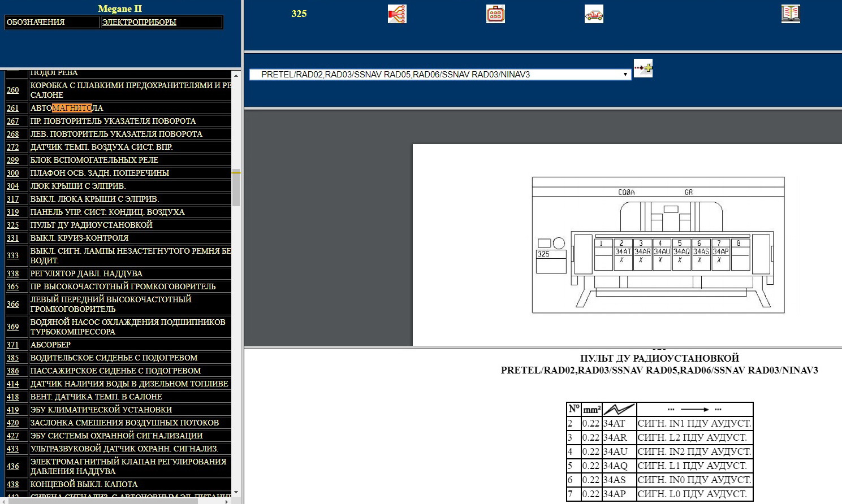Screen dimensions: 842x504
Task: Click the 34AP cell in pin table
Action: (619, 494)
